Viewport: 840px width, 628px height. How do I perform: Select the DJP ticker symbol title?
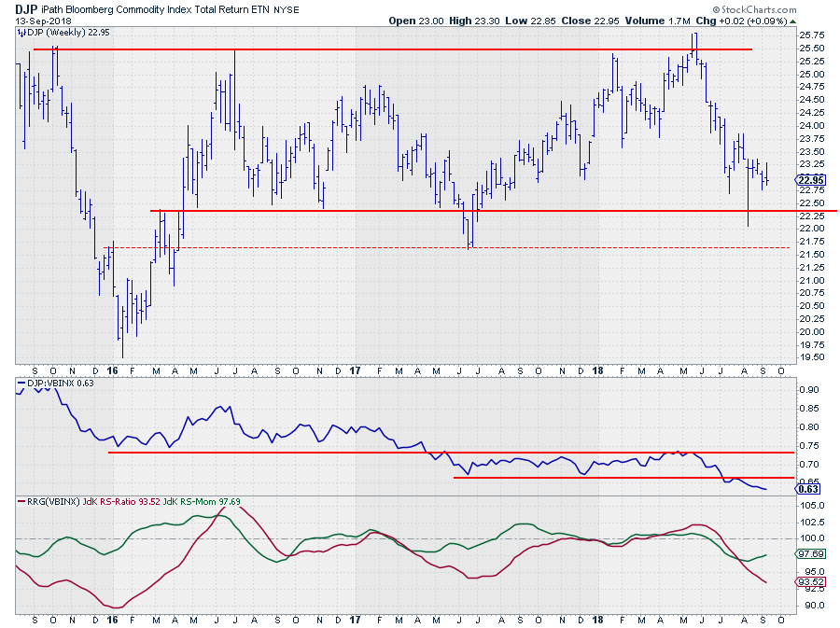pos(26,7)
